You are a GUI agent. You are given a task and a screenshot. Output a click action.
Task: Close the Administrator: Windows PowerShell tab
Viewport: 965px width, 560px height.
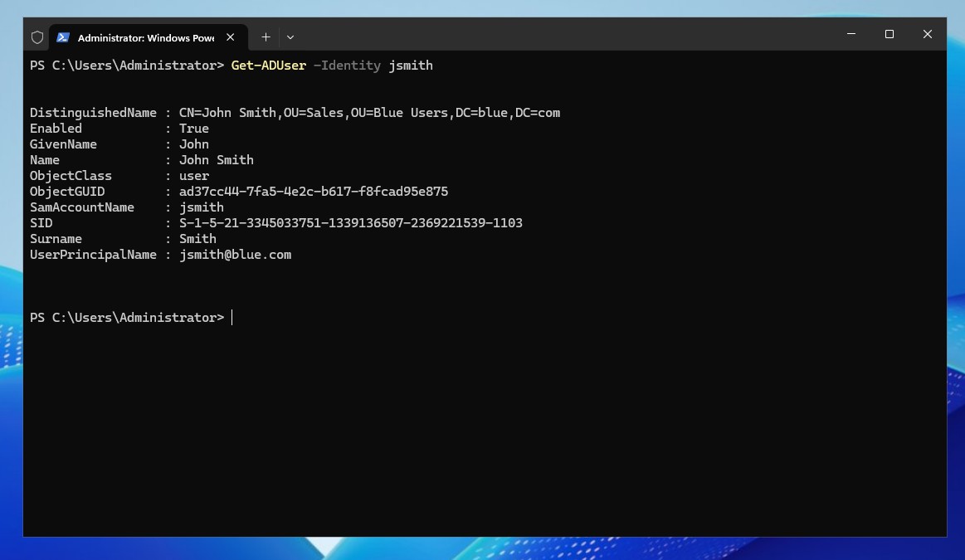230,37
